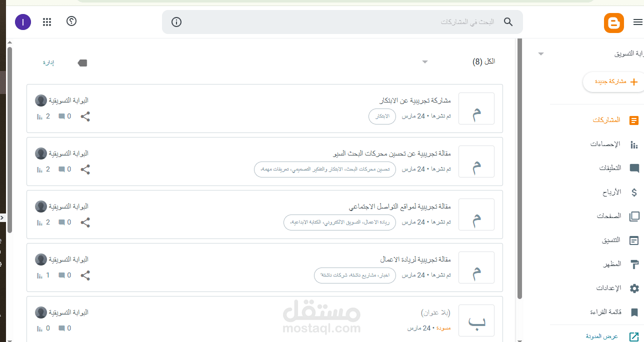Click views stats on entrepreneurship post
The width and height of the screenshot is (644, 342).
(x=43, y=275)
